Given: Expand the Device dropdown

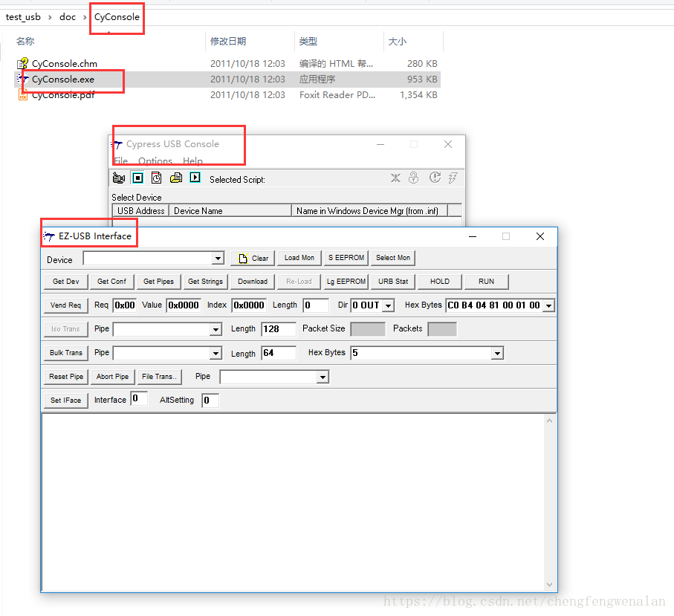Looking at the screenshot, I should pyautogui.click(x=218, y=259).
